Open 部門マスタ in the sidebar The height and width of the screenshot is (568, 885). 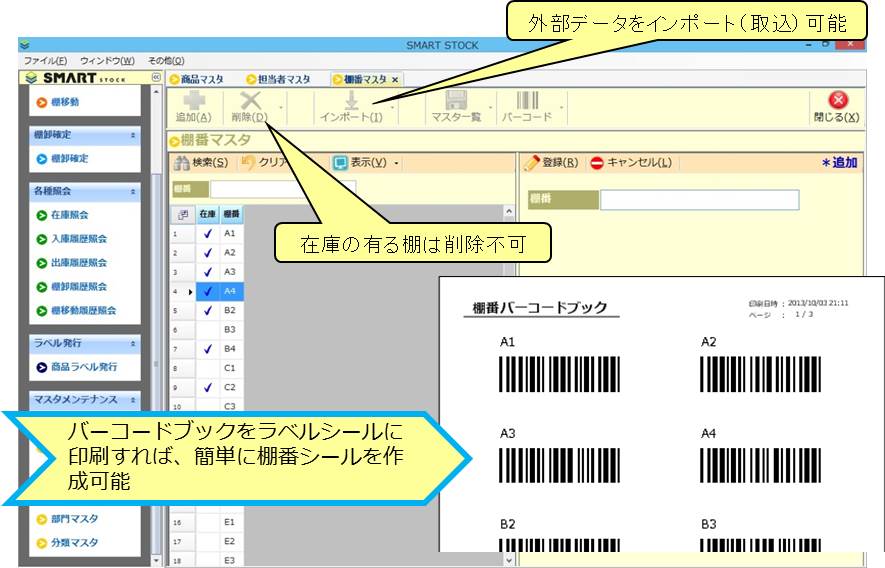tap(67, 519)
